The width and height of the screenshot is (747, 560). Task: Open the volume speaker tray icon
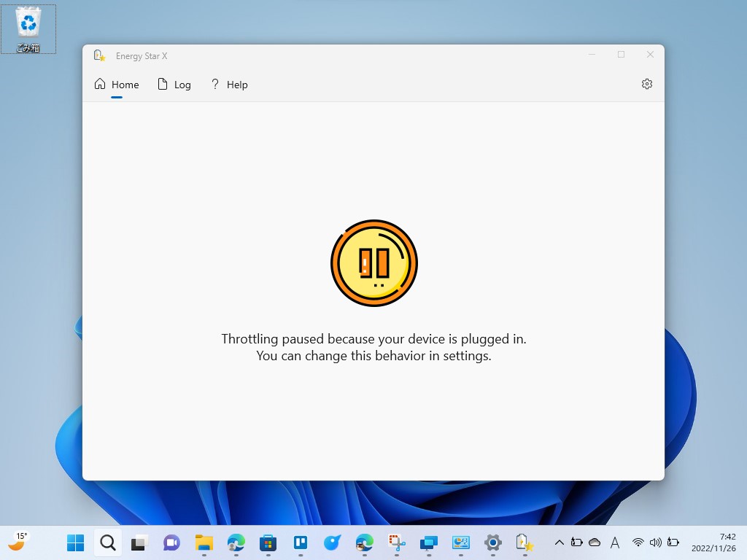point(656,542)
